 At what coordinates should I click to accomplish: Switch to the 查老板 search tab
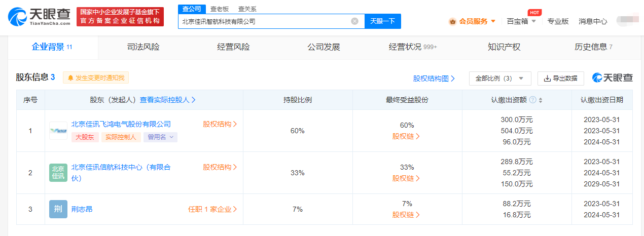(219, 9)
